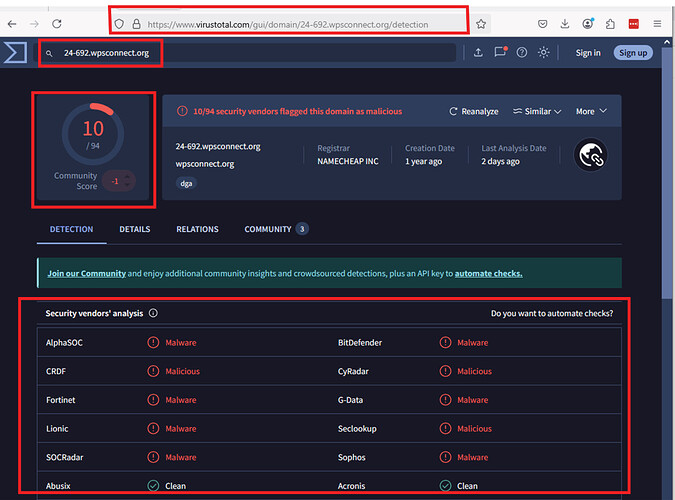This screenshot has height=500, width=675.
Task: Click the '2 days ago' analysis date
Action: (500, 161)
